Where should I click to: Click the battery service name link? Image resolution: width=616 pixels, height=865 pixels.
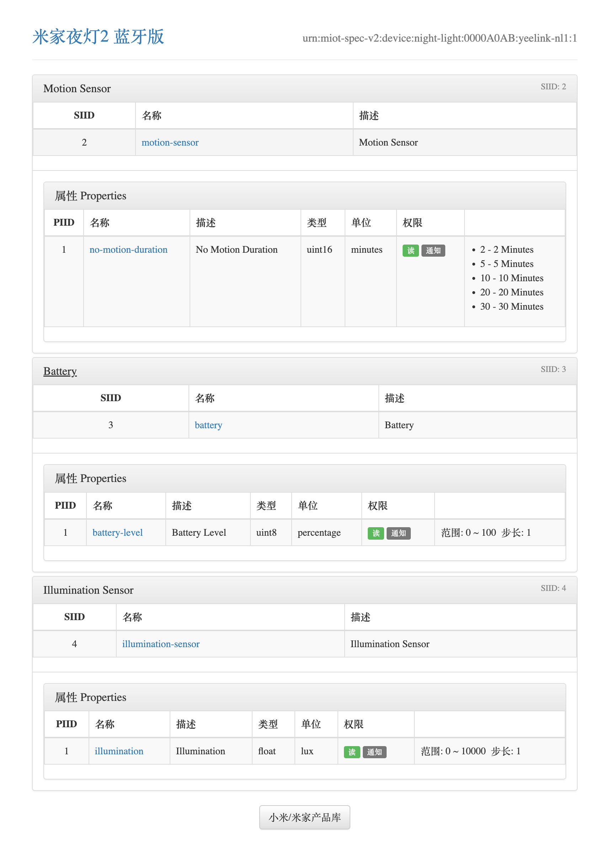pyautogui.click(x=208, y=425)
